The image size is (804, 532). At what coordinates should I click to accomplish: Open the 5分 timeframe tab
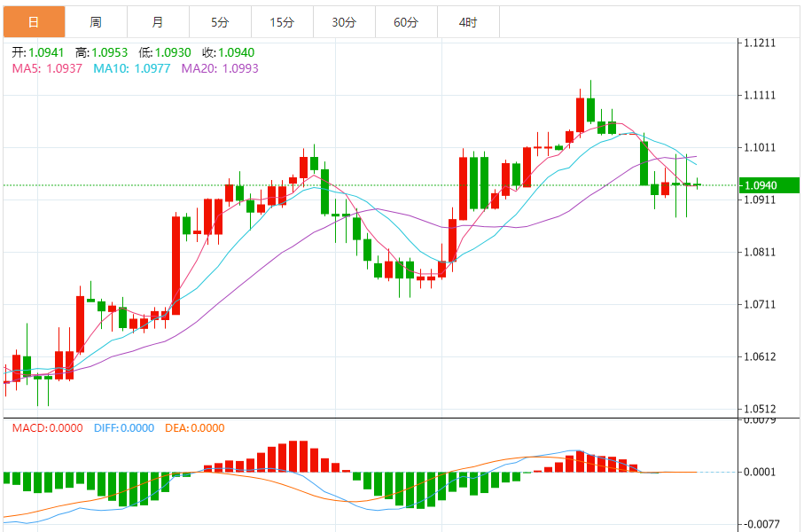pyautogui.click(x=220, y=22)
